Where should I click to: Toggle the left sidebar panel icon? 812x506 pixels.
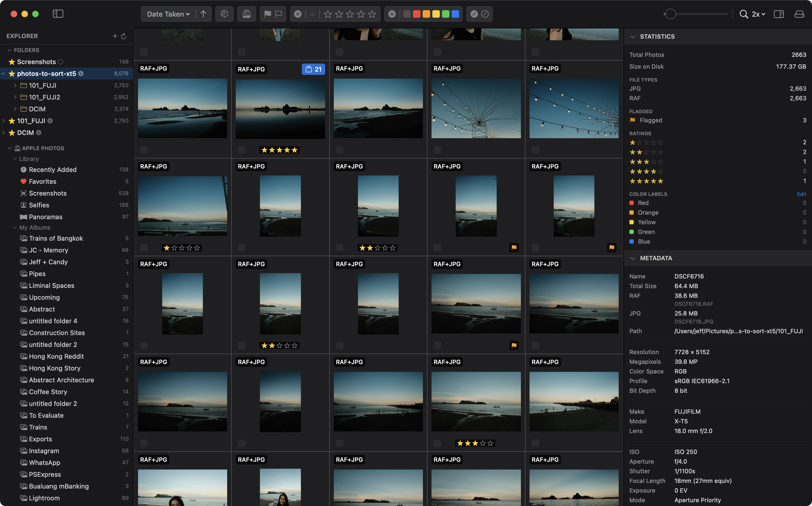click(x=58, y=14)
